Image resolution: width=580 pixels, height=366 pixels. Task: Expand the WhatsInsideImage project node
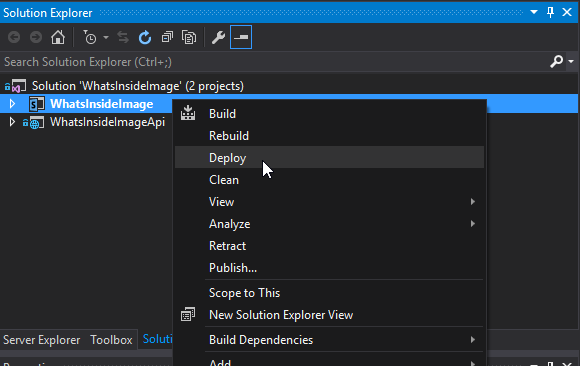click(x=12, y=104)
